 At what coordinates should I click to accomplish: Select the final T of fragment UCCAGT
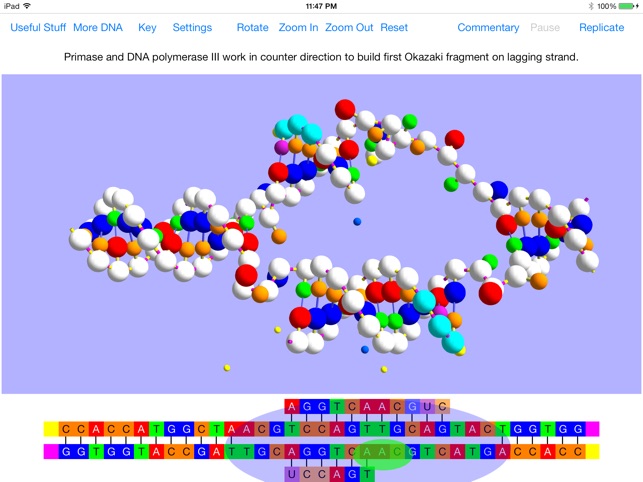pos(367,474)
